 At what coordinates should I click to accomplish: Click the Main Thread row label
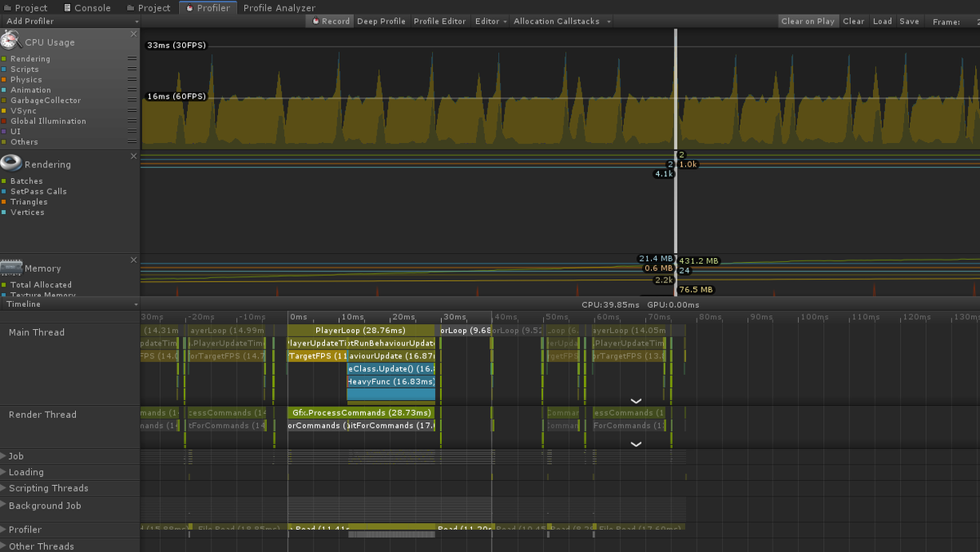[x=37, y=332]
